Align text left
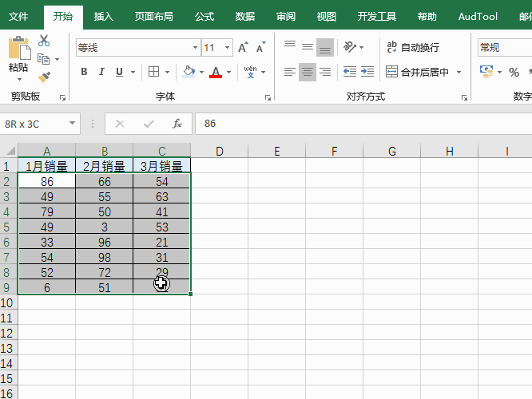The width and height of the screenshot is (532, 399). point(290,72)
